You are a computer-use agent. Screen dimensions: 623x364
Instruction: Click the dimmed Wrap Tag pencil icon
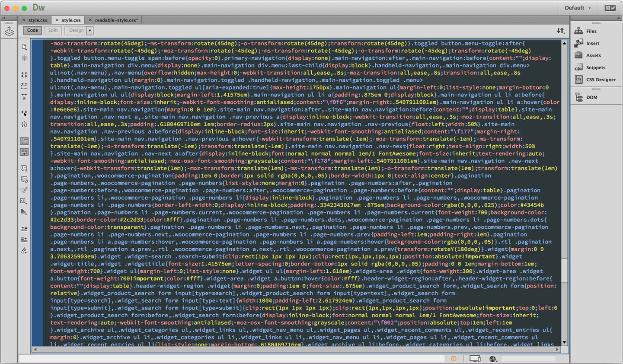24,190
